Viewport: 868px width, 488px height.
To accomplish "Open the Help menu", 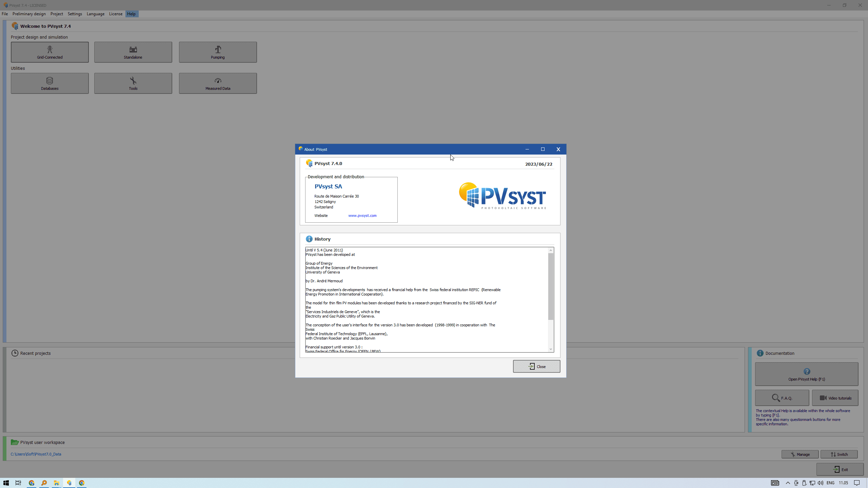I will point(131,14).
